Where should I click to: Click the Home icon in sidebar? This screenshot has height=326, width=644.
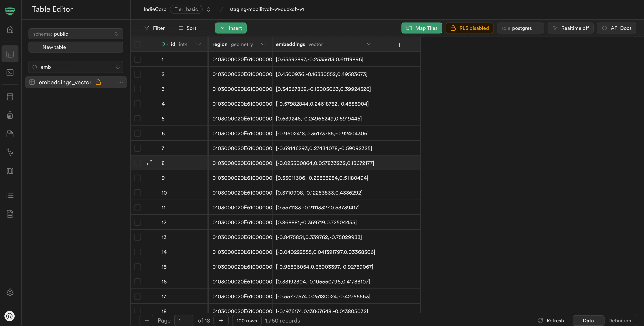10,30
